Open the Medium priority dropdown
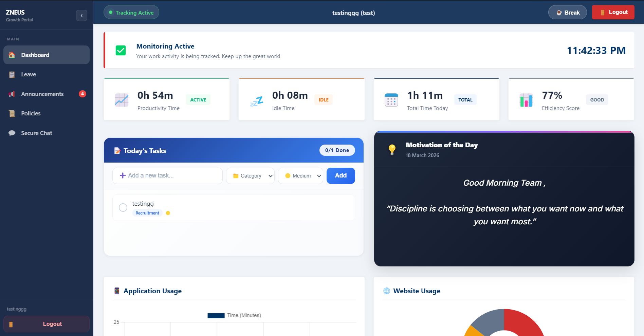Screen dimensions: 644x336 [x=300, y=175]
